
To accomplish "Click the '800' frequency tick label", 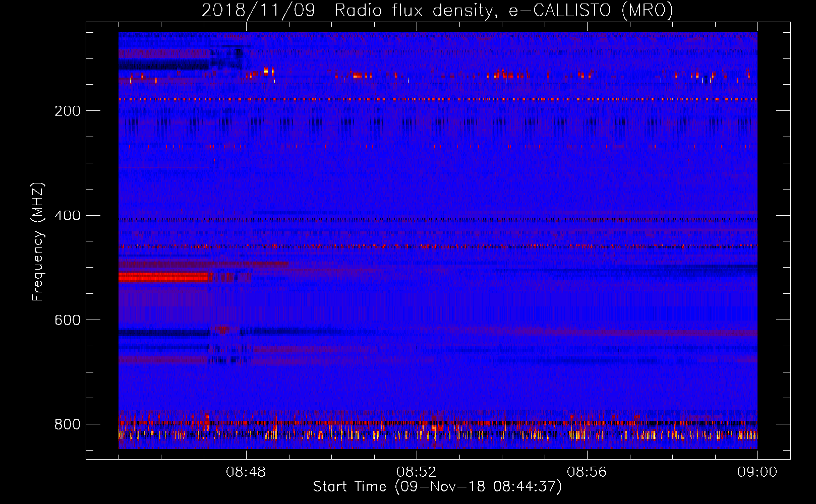I will point(68,424).
